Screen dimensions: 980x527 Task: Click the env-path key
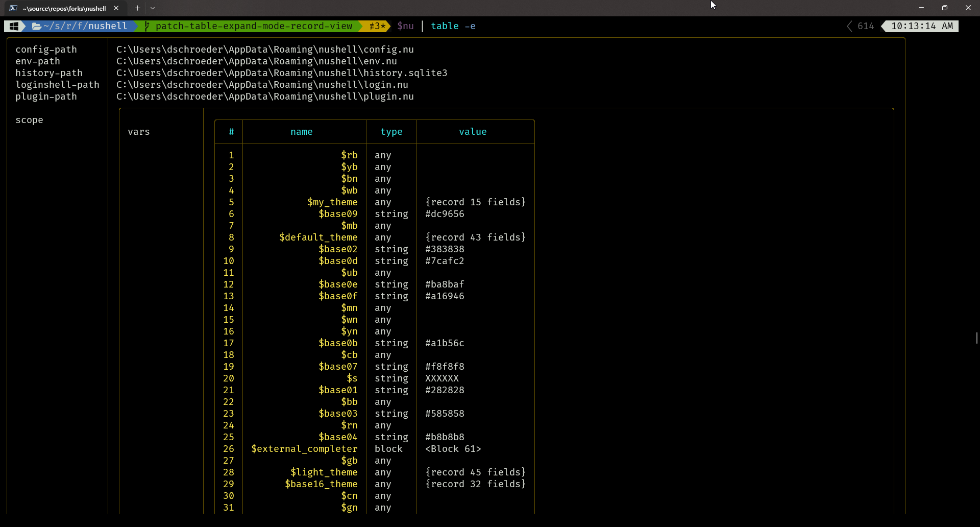(x=38, y=61)
